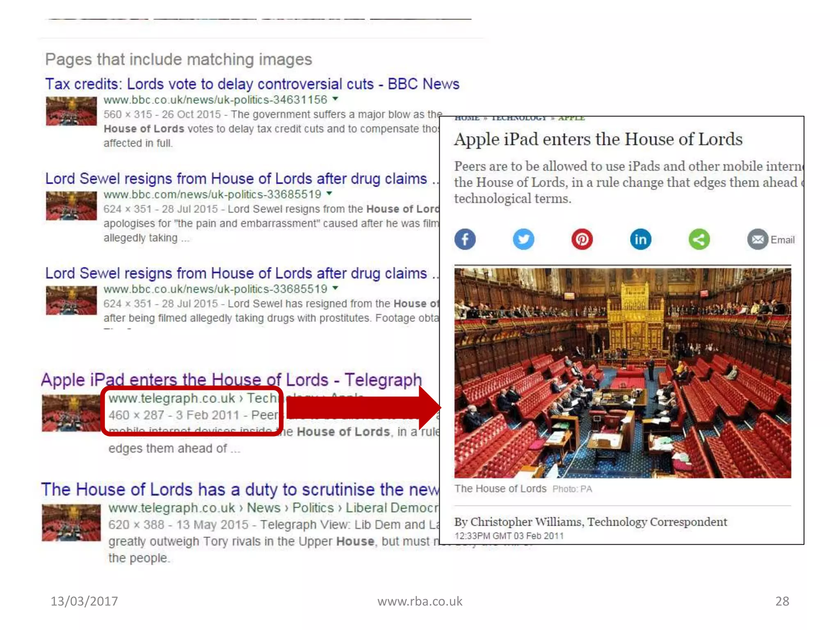Click the Facebook share icon
This screenshot has width=840, height=630.
pos(465,239)
